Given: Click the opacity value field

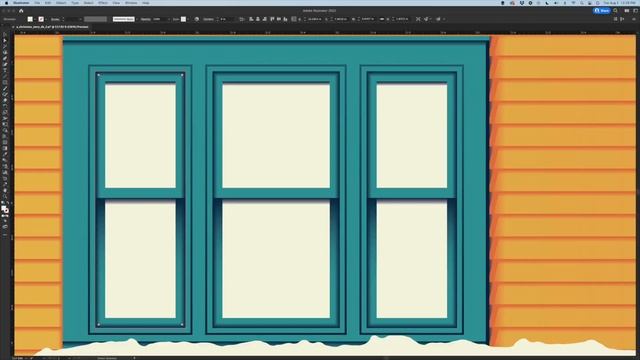Looking at the screenshot, I should click(159, 19).
